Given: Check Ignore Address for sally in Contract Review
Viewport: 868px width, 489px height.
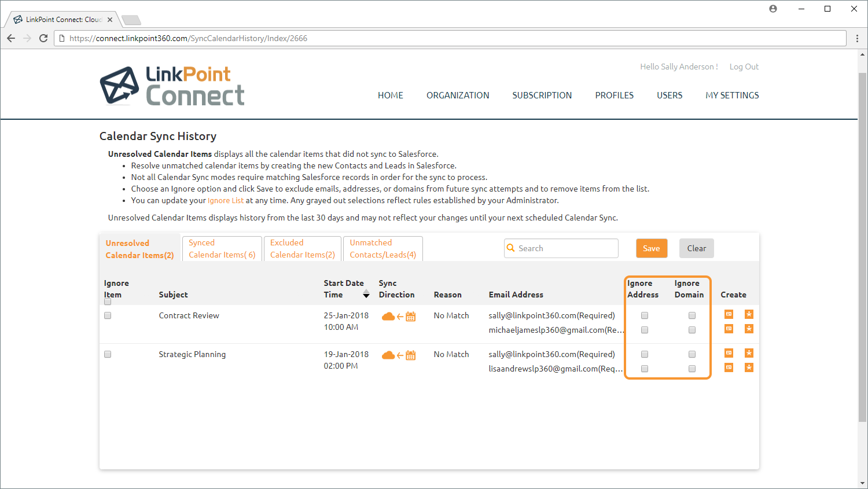Looking at the screenshot, I should pos(645,315).
